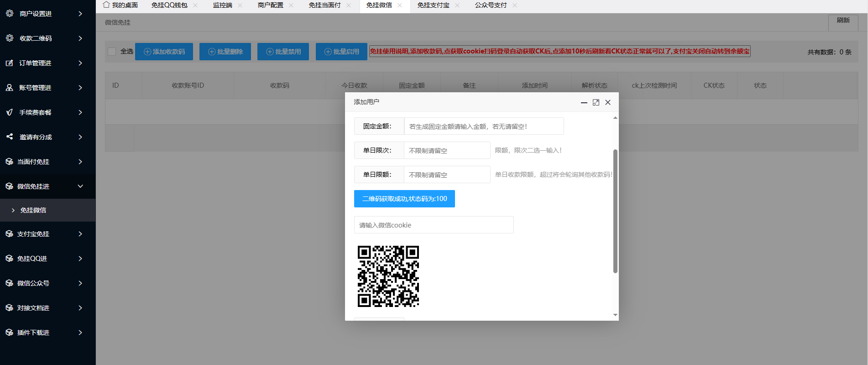868x365 pixels.
Task: Switch to the 免挂支付宝 tab
Action: tap(434, 5)
